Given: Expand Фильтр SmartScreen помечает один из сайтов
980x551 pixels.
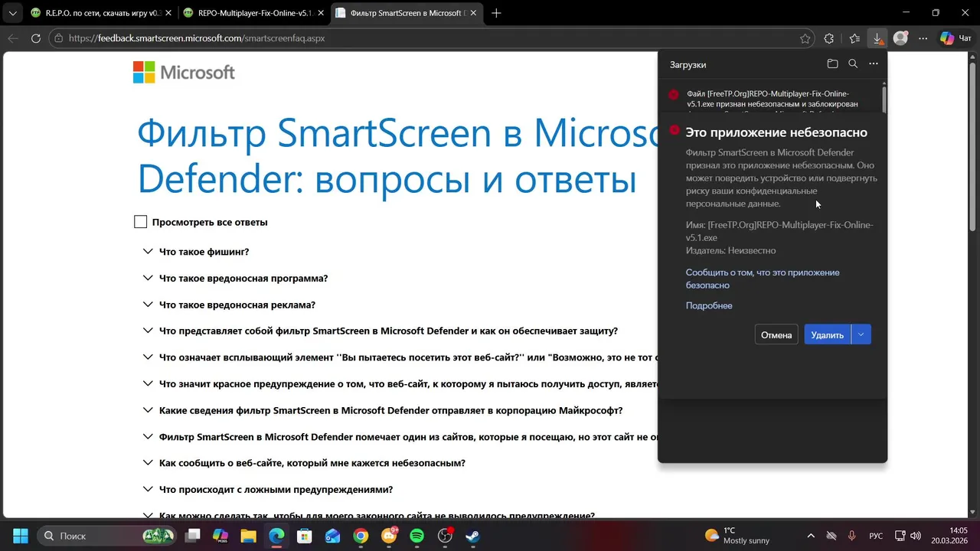Looking at the screenshot, I should pyautogui.click(x=400, y=437).
